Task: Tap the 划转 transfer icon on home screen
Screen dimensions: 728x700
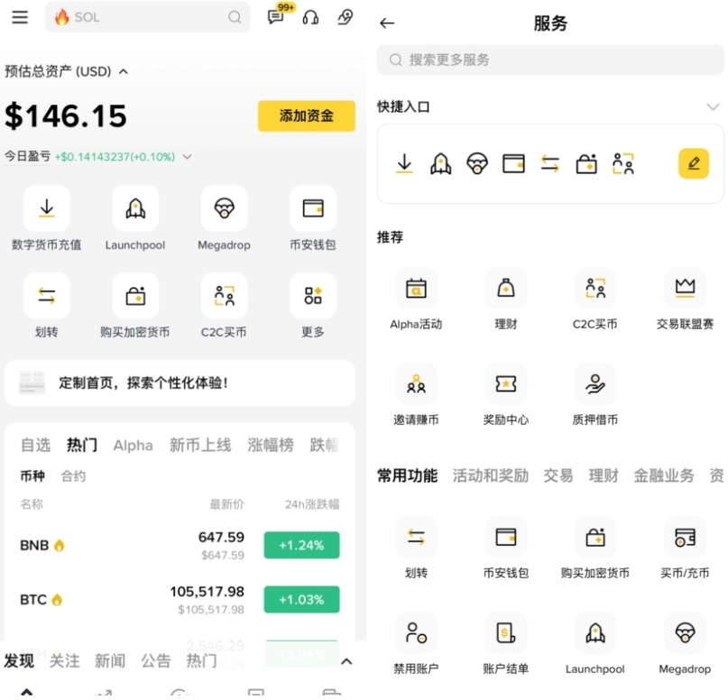Action: (x=46, y=295)
